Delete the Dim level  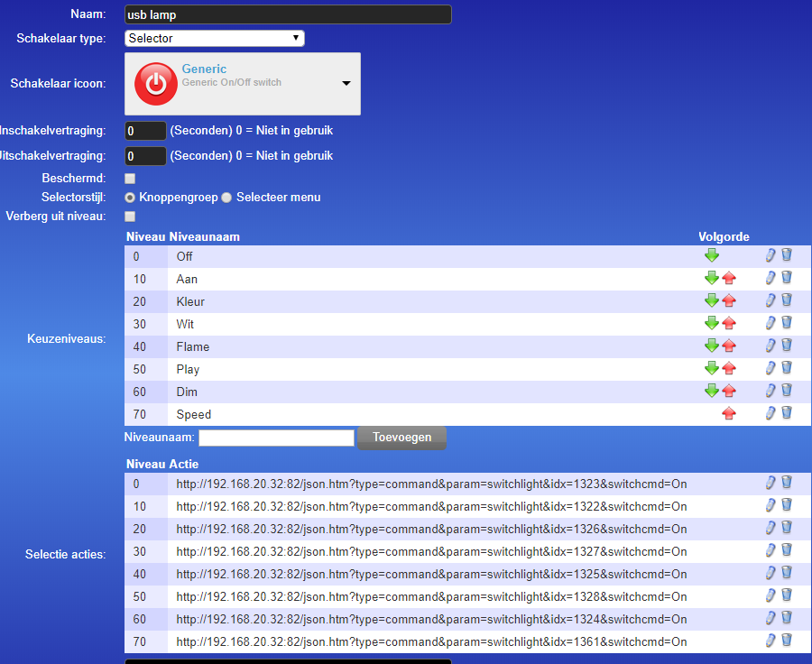click(787, 391)
